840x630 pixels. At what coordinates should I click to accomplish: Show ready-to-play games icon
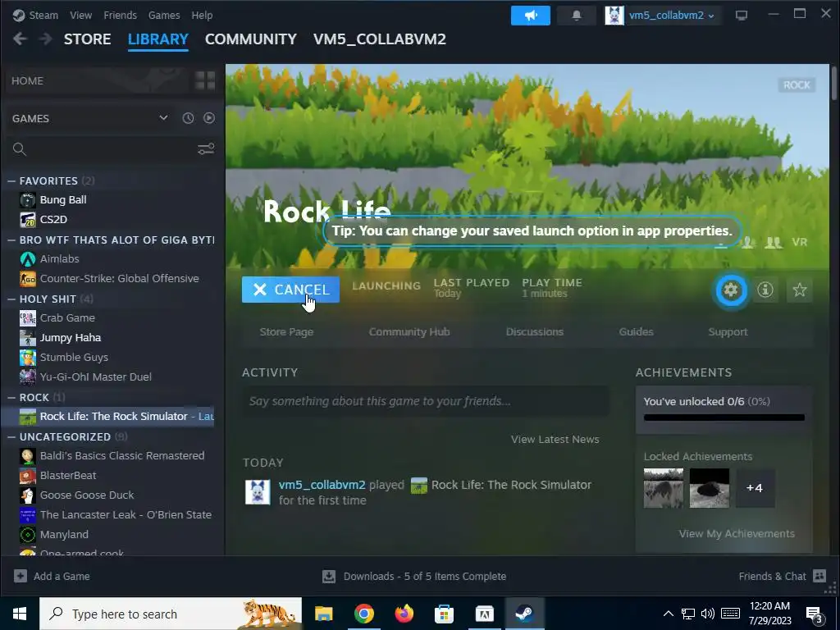click(209, 118)
